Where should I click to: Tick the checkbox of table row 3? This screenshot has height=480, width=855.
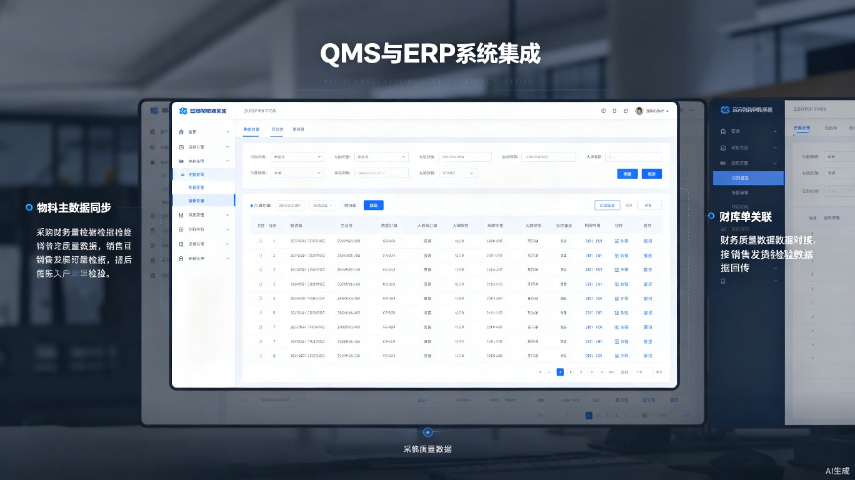pyautogui.click(x=260, y=269)
